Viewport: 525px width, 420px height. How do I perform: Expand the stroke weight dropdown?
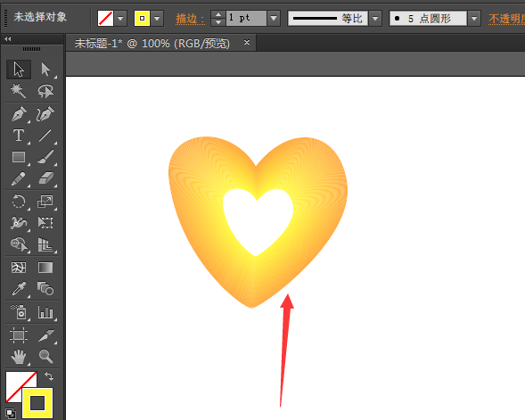(274, 18)
